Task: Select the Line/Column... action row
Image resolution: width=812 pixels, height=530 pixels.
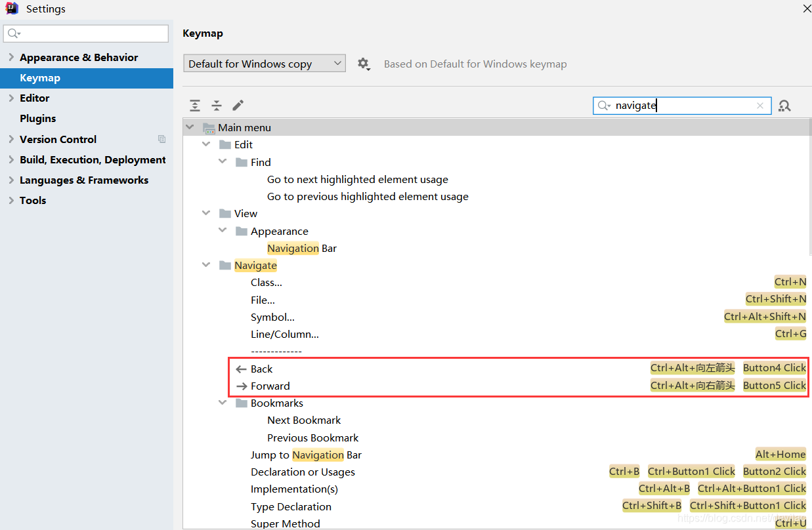Action: pyautogui.click(x=496, y=334)
